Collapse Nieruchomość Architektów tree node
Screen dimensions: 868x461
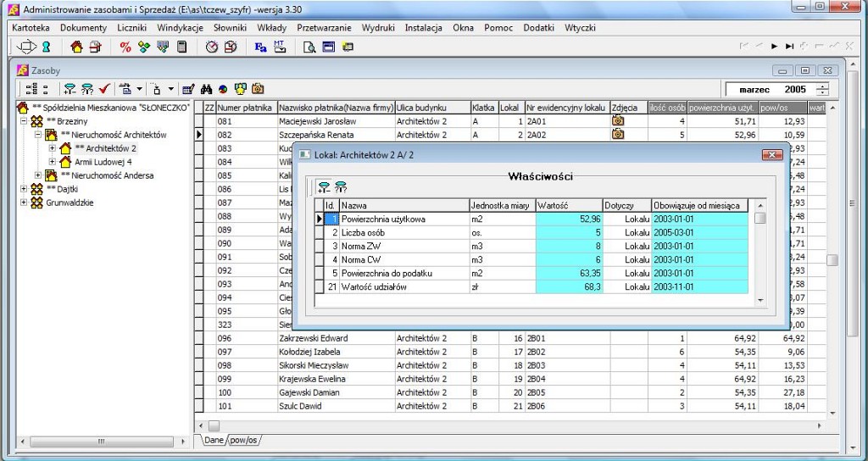pyautogui.click(x=37, y=135)
